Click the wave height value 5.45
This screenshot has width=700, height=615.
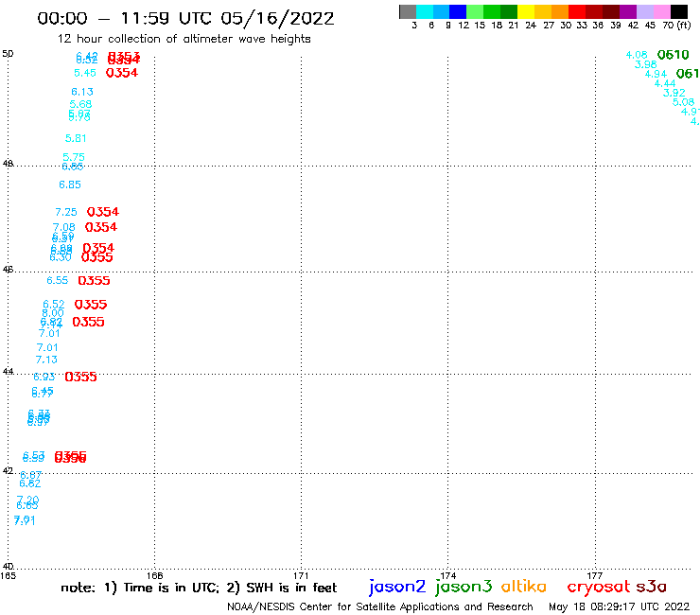pyautogui.click(x=85, y=73)
